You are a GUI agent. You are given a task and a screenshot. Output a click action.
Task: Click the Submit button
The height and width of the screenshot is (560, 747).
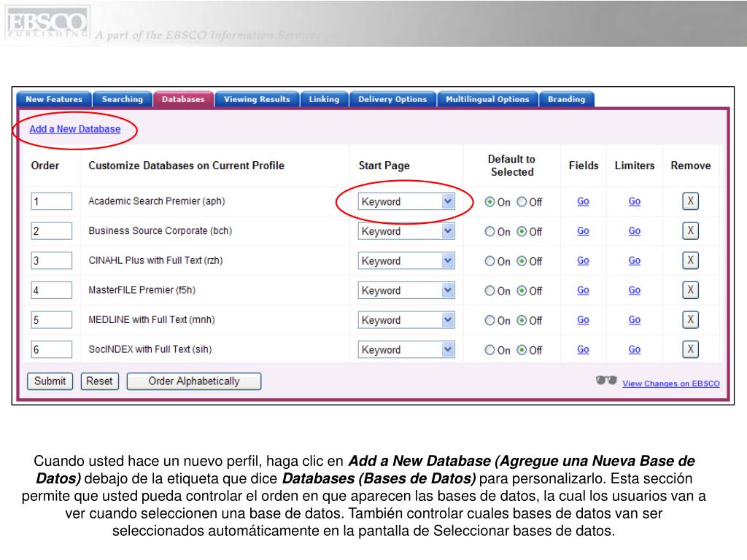pos(50,381)
